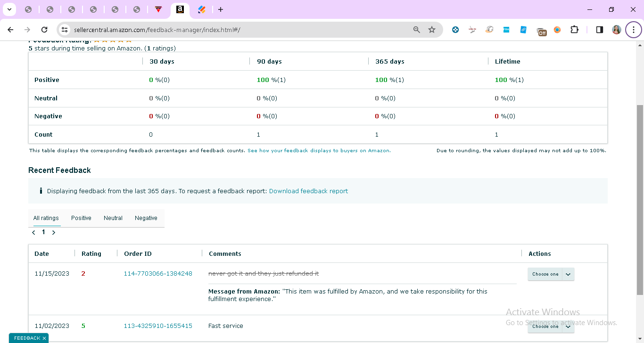Click the vertical page scrollbar thumb

click(640, 200)
